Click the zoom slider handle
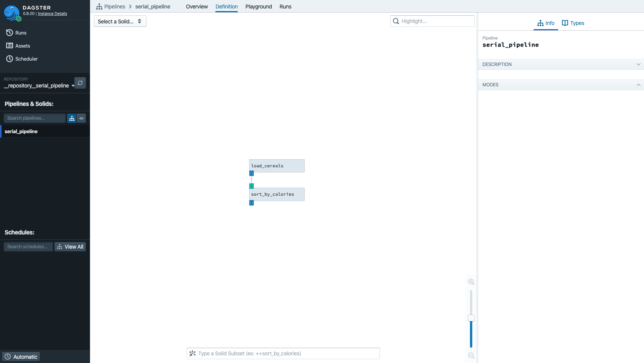 click(471, 318)
